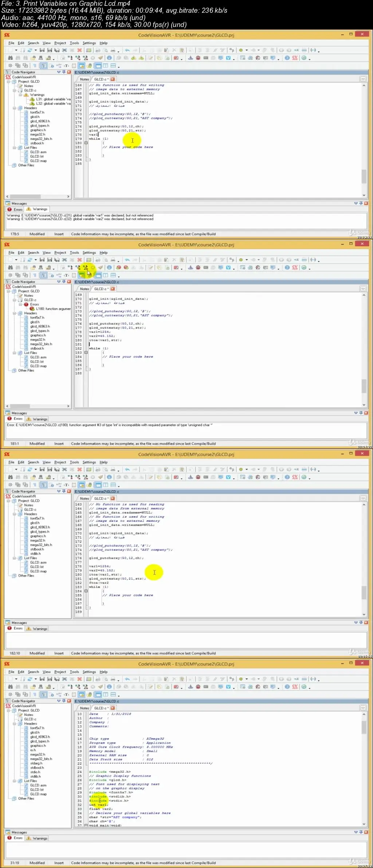Image resolution: width=373 pixels, height=868 pixels.
Task: Close the Code Navigator panel in the 181:1 frame
Action: click(69, 282)
